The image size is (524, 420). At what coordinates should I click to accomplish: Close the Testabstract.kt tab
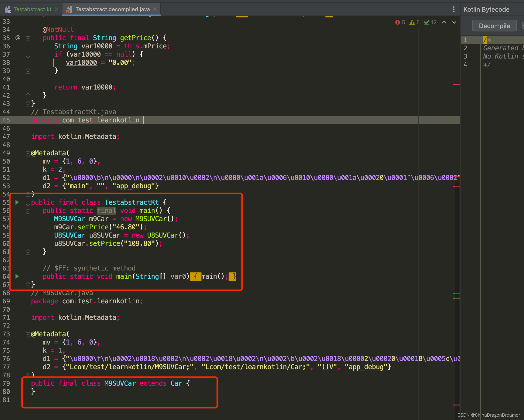[57, 9]
